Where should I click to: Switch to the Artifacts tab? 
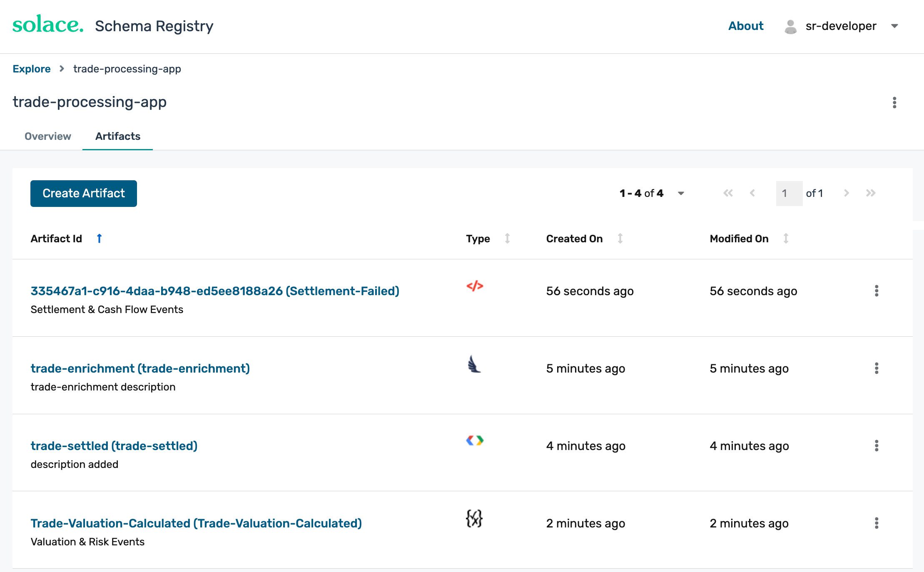pos(118,136)
